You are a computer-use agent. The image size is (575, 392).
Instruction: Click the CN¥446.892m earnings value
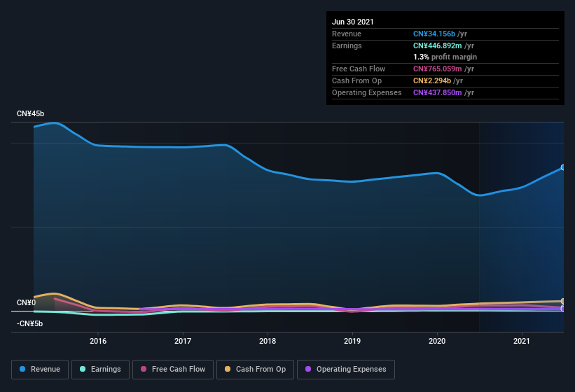tap(438, 45)
